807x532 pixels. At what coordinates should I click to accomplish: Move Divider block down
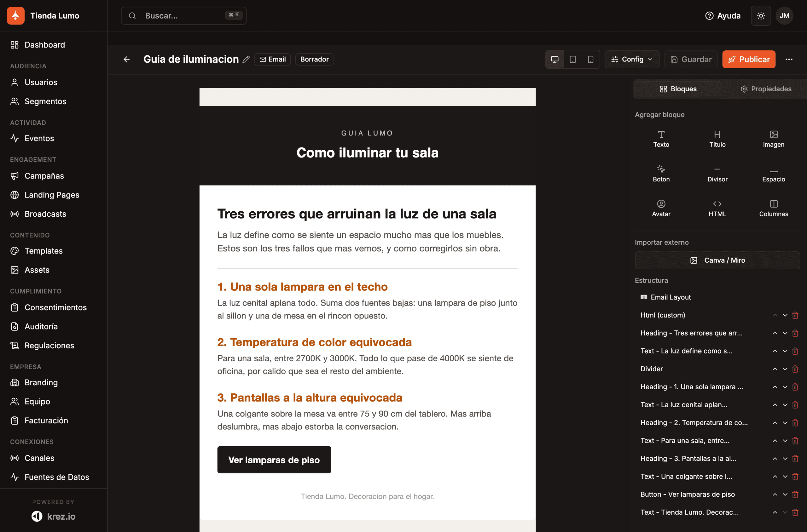(x=785, y=369)
